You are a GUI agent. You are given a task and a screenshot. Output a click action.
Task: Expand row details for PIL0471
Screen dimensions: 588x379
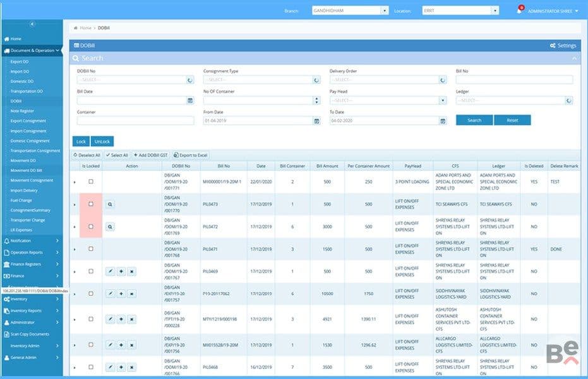click(x=75, y=250)
